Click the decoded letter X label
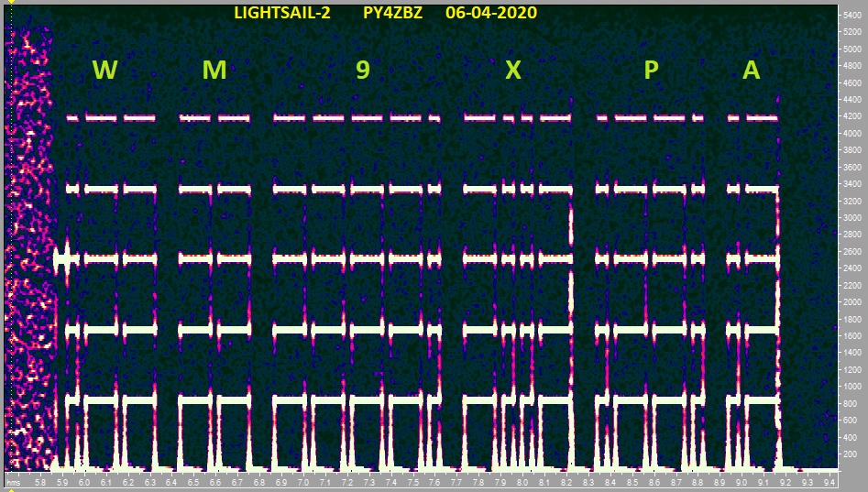The width and height of the screenshot is (868, 492). pos(513,70)
